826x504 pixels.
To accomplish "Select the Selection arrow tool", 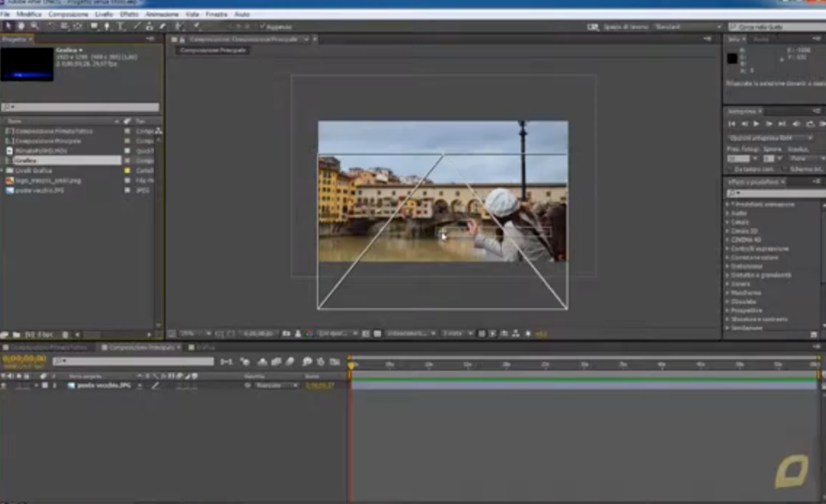I will 8,26.
